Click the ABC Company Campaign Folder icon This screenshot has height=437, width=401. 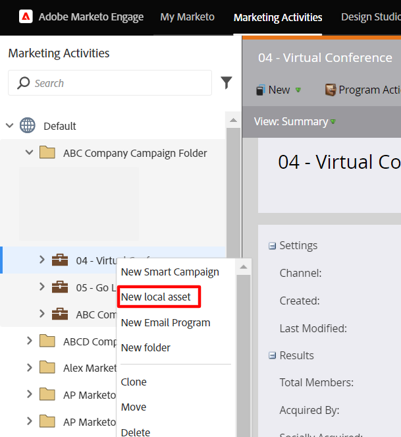click(x=47, y=153)
